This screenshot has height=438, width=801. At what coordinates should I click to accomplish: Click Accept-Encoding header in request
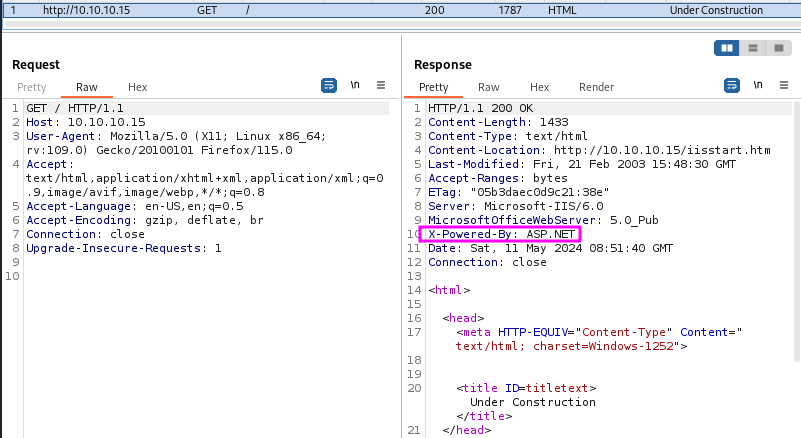point(145,220)
